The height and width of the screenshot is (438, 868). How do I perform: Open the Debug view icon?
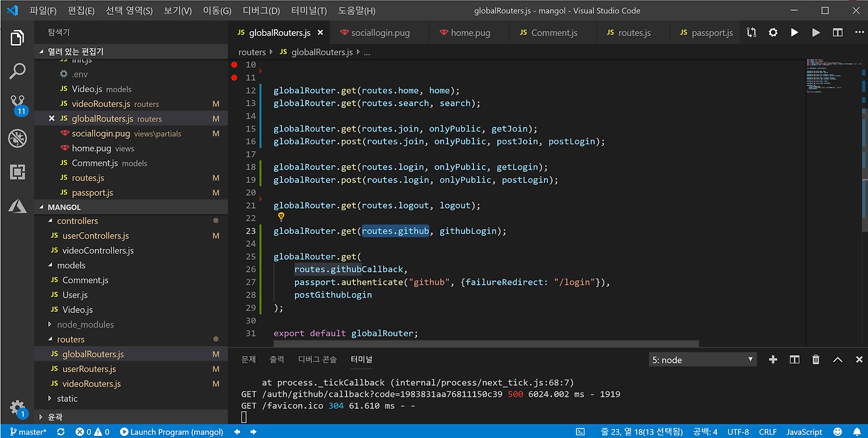coord(17,138)
